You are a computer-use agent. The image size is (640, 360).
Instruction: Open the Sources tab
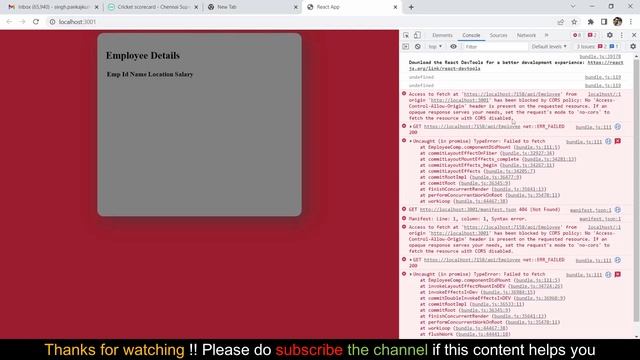point(498,36)
